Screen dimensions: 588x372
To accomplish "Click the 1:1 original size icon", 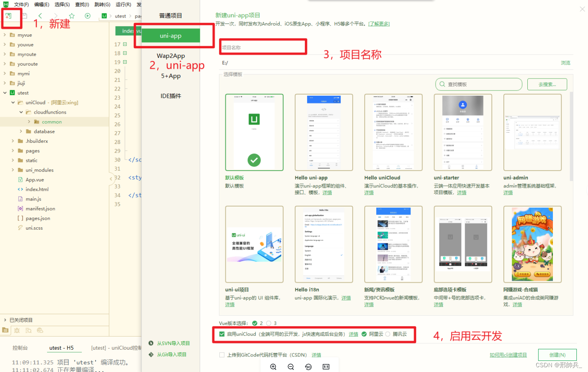I will (326, 367).
